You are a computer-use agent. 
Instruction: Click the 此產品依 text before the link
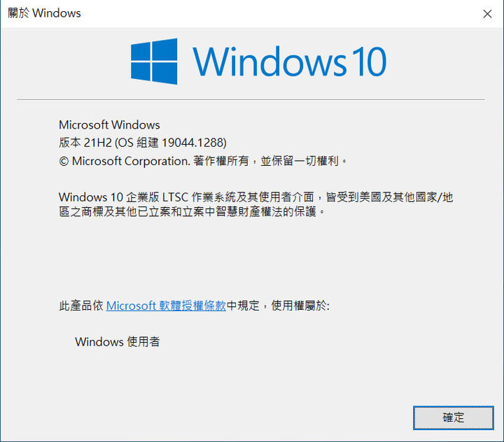(81, 306)
